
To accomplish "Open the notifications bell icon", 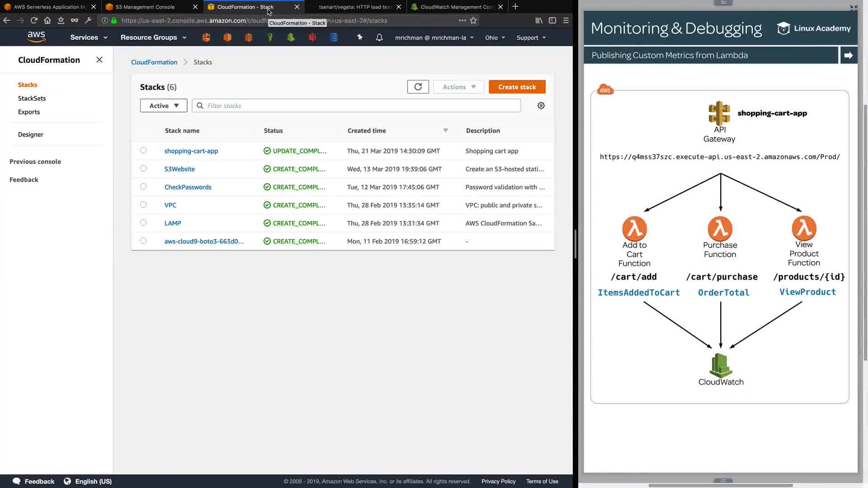I will (x=379, y=38).
